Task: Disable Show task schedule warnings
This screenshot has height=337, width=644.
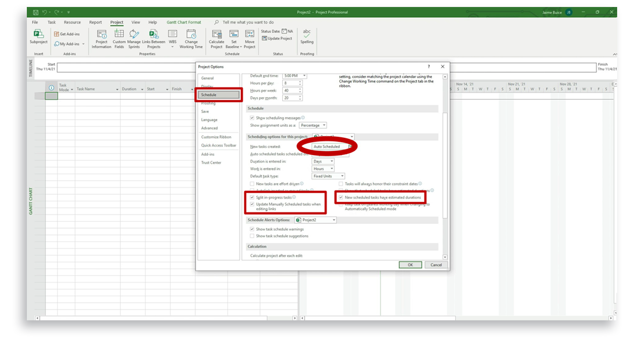Action: 252,229
